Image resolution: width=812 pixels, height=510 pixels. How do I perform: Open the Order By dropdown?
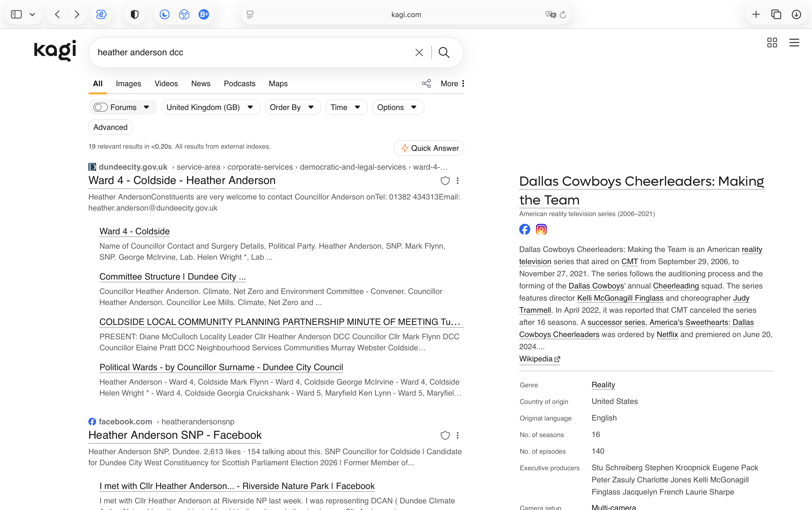pos(293,107)
